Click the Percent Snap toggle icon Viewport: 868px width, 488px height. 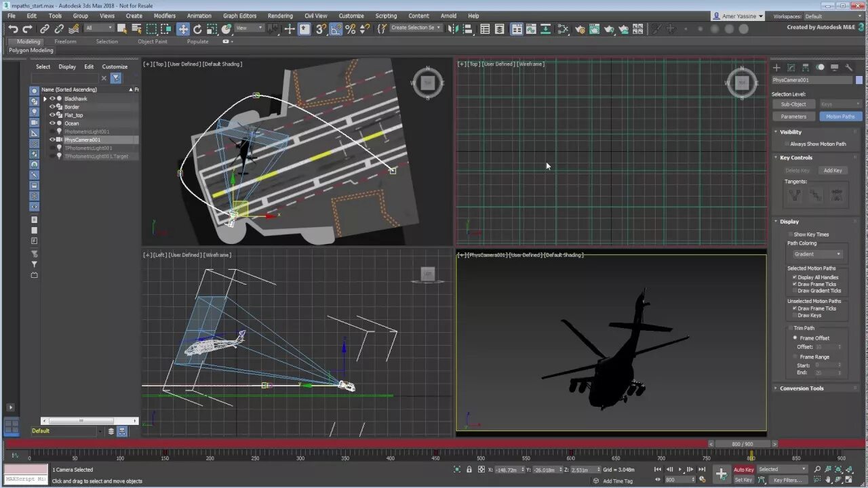[351, 28]
